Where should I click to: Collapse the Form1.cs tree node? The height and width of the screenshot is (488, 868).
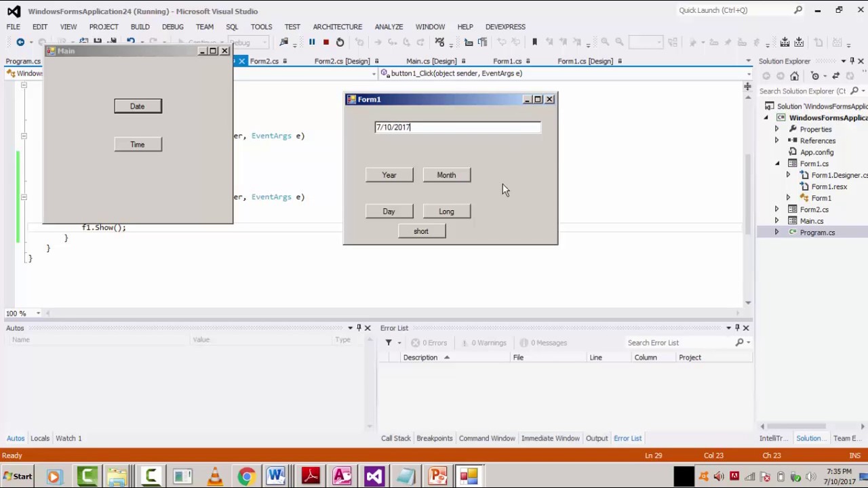tap(777, 164)
